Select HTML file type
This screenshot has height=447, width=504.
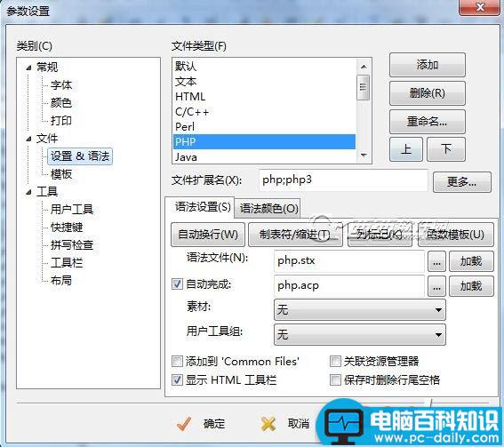[x=264, y=96]
